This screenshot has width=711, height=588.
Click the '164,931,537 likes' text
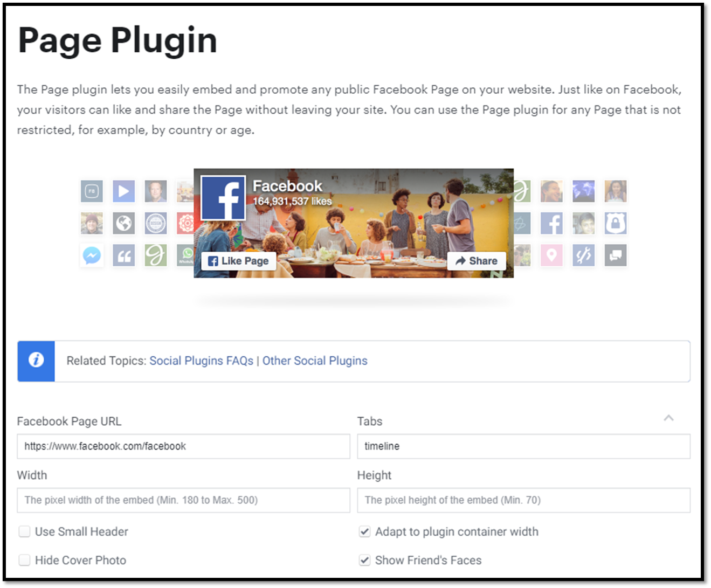pos(292,201)
